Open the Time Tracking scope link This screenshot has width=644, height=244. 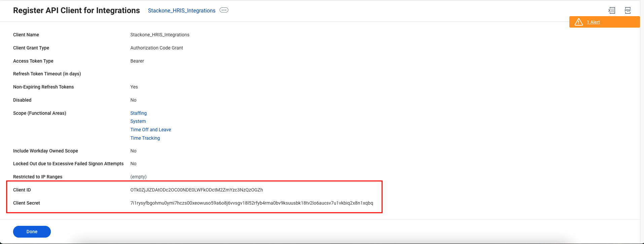coord(145,138)
